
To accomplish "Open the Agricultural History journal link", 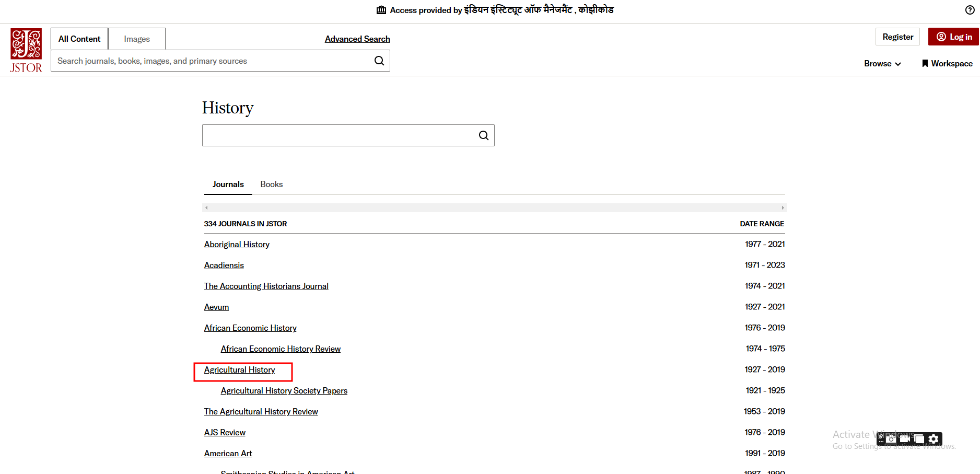I will (239, 369).
